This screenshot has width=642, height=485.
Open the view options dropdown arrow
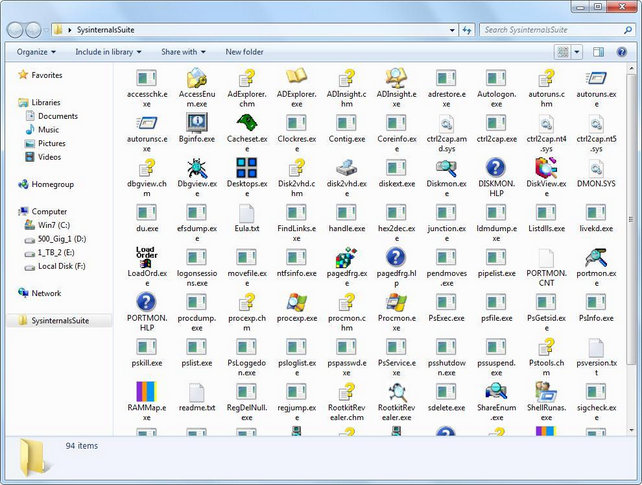(x=577, y=52)
